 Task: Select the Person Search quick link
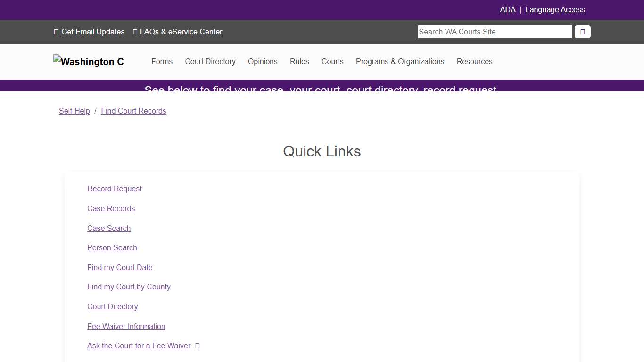click(x=112, y=248)
